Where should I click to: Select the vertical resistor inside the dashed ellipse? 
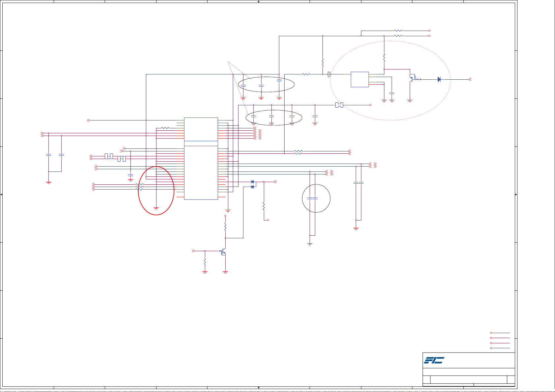coord(384,58)
